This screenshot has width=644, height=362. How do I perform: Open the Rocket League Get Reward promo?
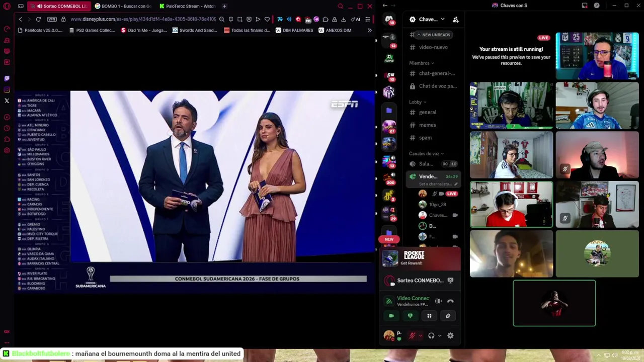pyautogui.click(x=420, y=258)
